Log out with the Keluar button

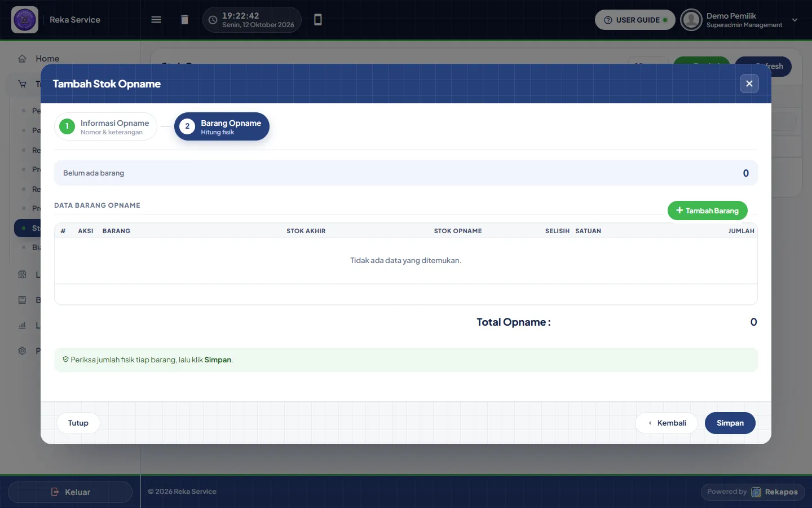70,492
